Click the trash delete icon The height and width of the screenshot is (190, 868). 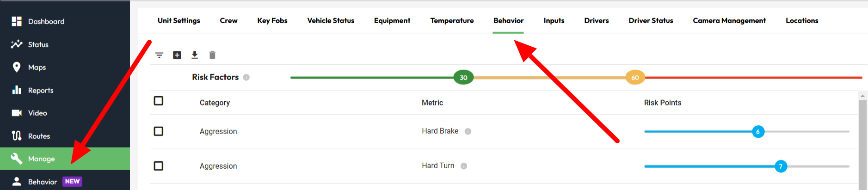click(x=212, y=55)
